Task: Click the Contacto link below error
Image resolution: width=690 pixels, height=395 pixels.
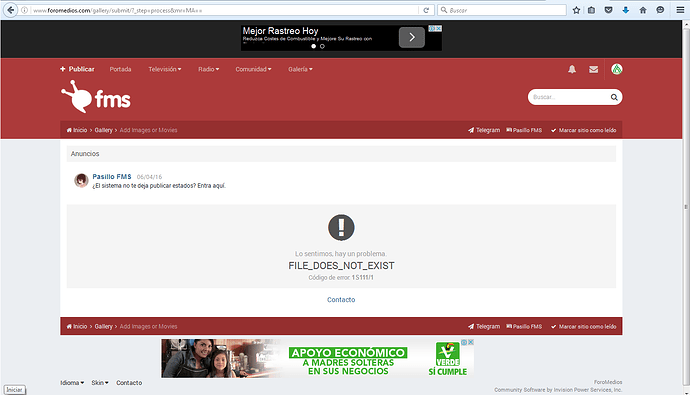Action: (x=341, y=300)
